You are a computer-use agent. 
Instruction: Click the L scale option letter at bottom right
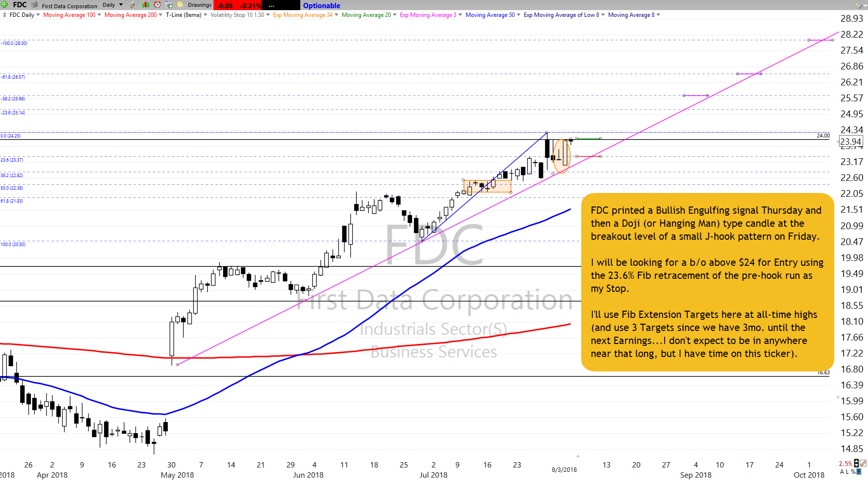tap(847, 472)
